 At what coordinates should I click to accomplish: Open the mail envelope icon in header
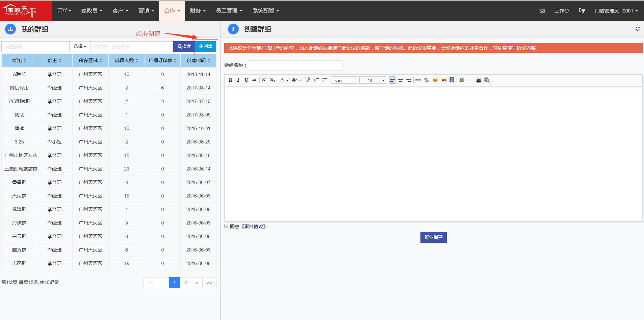542,11
